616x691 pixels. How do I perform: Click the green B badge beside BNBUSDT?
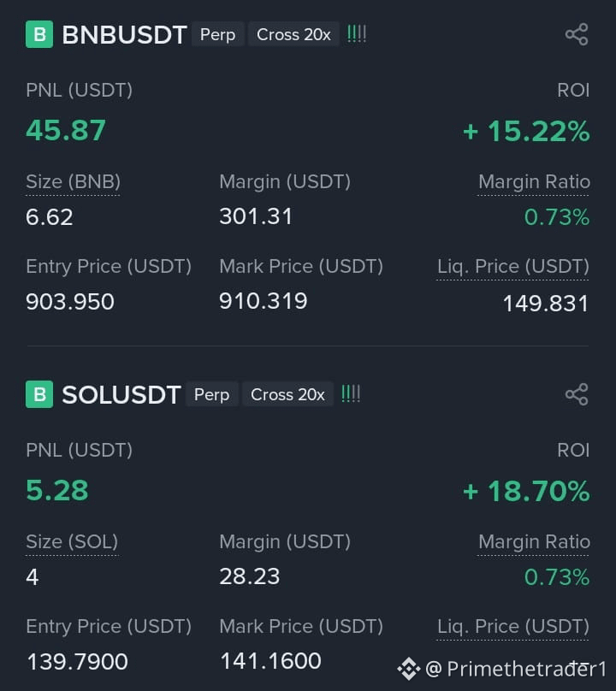(39, 34)
